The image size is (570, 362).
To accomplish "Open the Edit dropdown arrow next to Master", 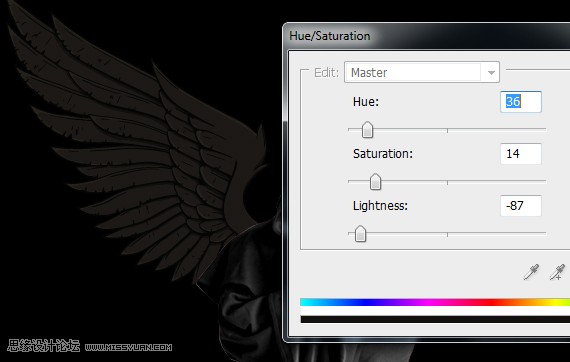I will (491, 73).
